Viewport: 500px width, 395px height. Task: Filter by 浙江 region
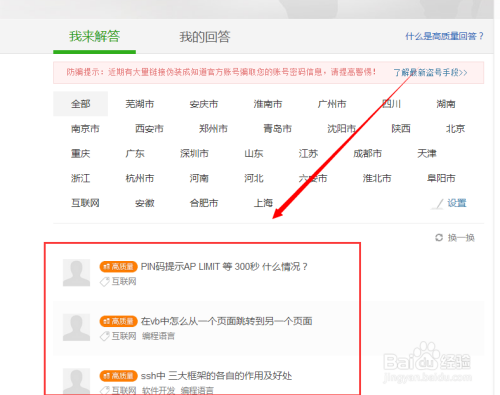pos(81,178)
